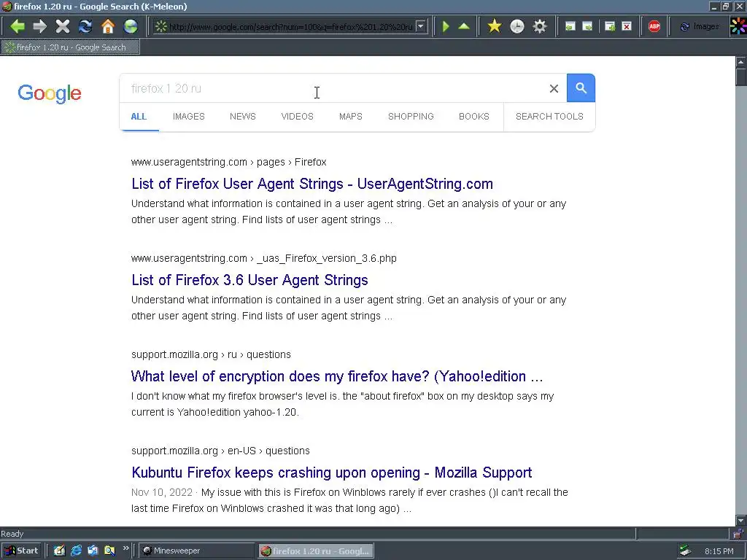Toggle Images loading in toolbar
Screen dimensions: 747x560
[x=700, y=27]
